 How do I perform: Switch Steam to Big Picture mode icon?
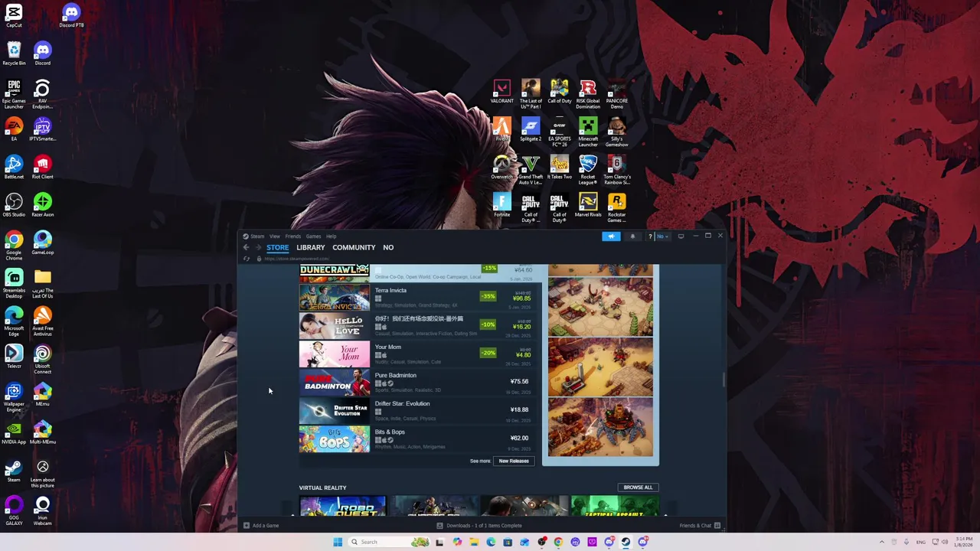(x=681, y=236)
